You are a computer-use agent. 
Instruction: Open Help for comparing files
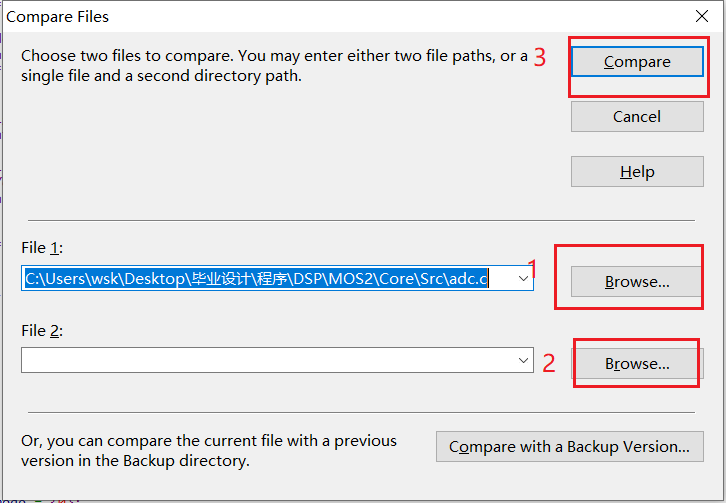[x=637, y=172]
